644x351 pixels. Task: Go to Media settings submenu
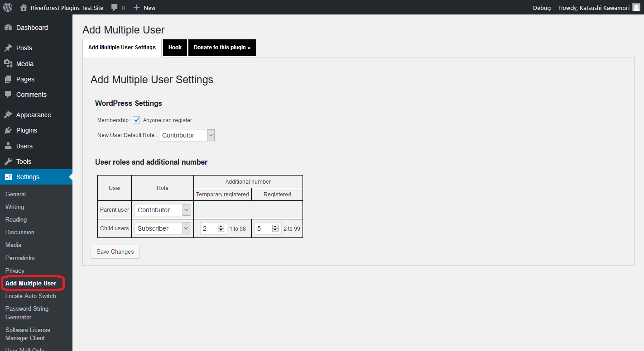pyautogui.click(x=13, y=245)
